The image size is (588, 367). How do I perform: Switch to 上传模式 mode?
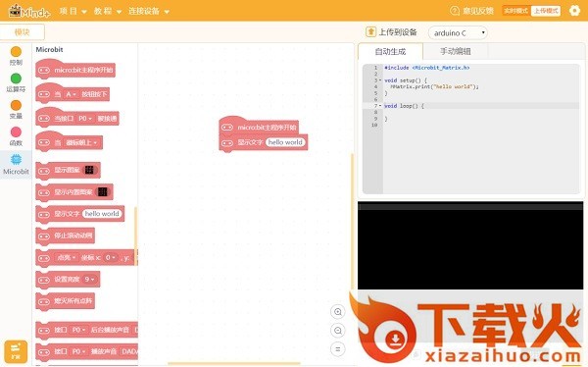point(546,11)
